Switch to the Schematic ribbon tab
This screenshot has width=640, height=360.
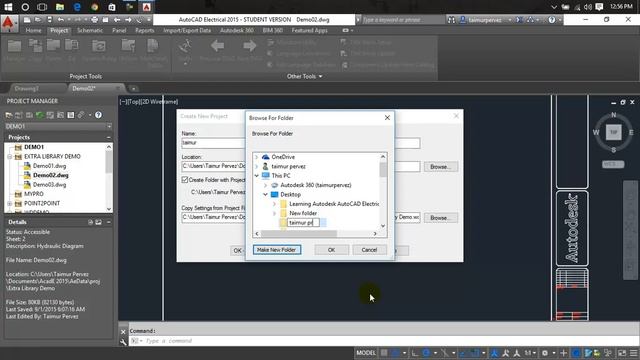click(90, 30)
